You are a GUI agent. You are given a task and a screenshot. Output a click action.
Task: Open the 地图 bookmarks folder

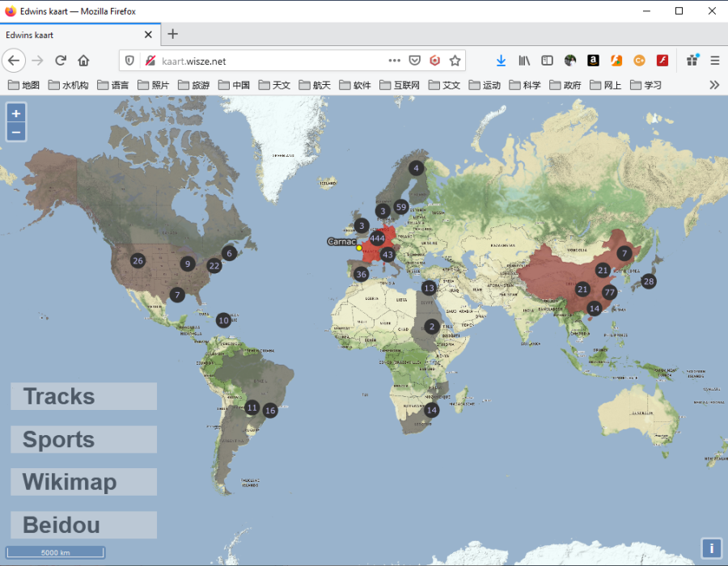tap(23, 85)
